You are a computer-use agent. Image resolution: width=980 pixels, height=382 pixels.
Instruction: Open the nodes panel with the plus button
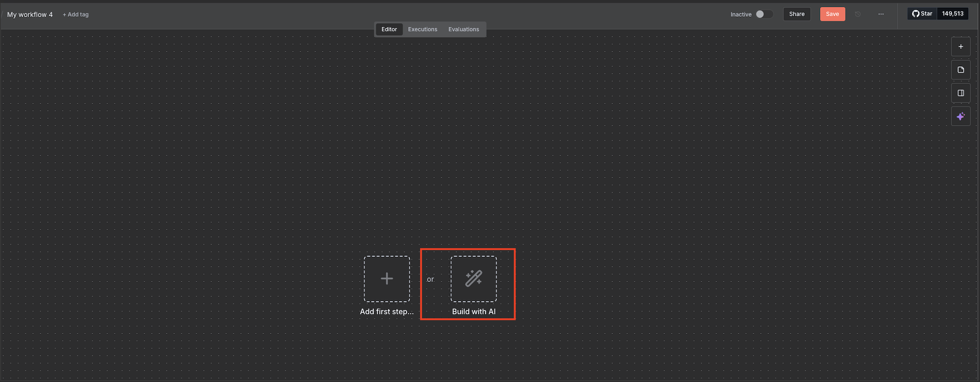(960, 47)
